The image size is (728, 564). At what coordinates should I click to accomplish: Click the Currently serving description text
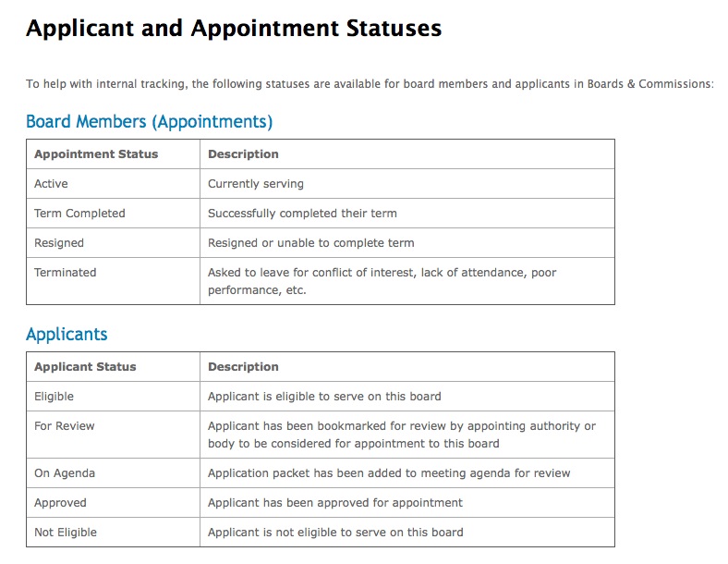point(256,184)
